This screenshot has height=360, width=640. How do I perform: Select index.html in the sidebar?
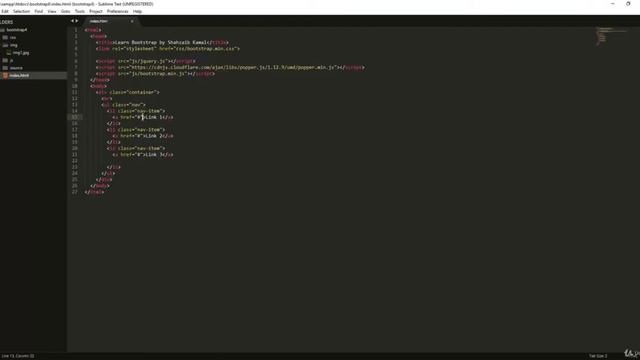coord(19,76)
